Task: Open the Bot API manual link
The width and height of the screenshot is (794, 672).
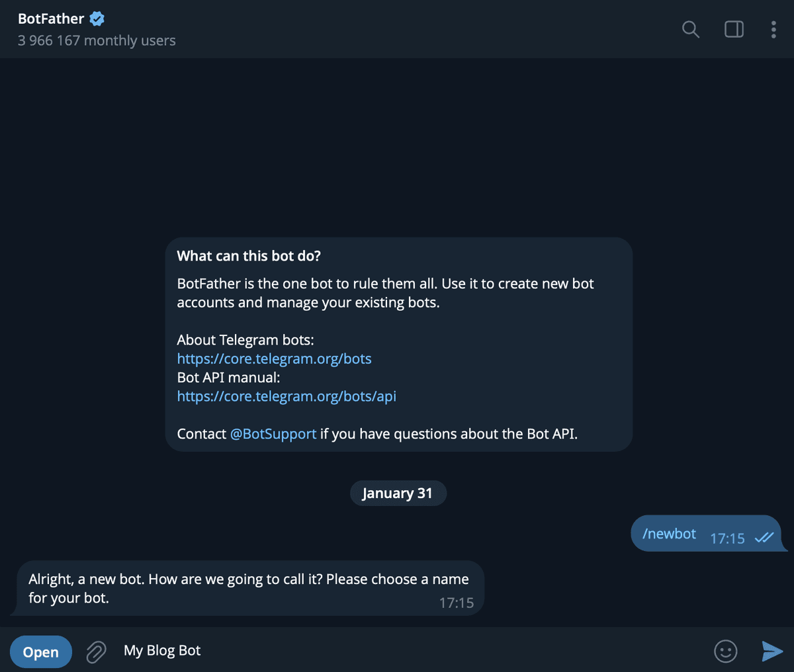Action: 287,396
